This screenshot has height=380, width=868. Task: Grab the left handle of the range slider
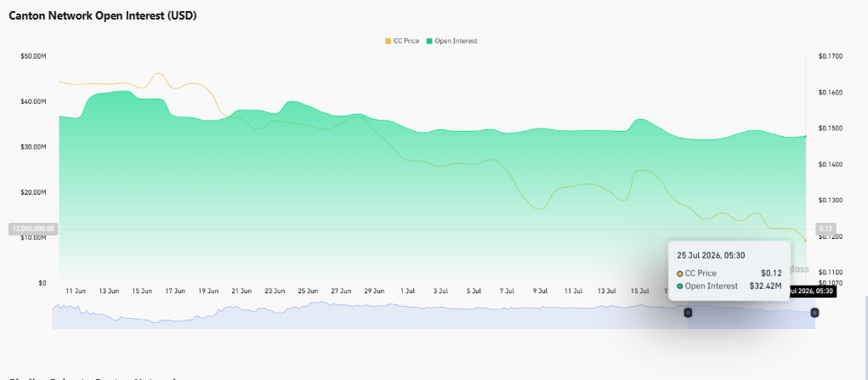pyautogui.click(x=688, y=313)
